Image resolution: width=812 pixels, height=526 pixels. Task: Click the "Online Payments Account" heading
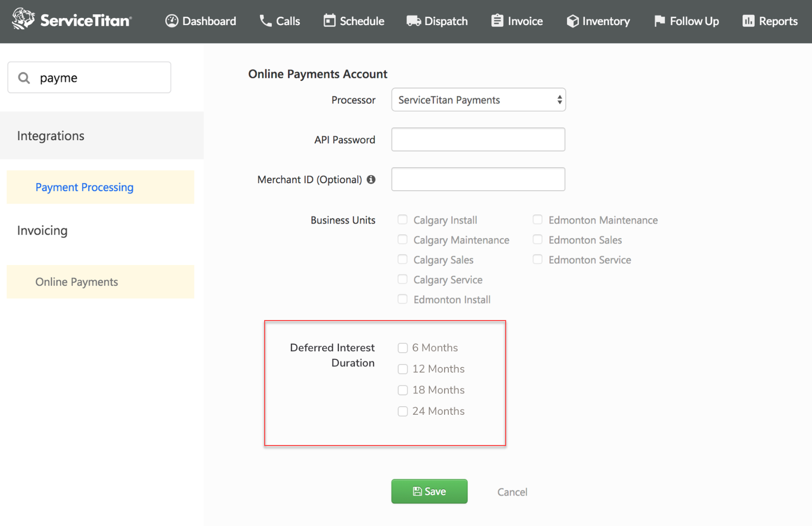point(318,74)
